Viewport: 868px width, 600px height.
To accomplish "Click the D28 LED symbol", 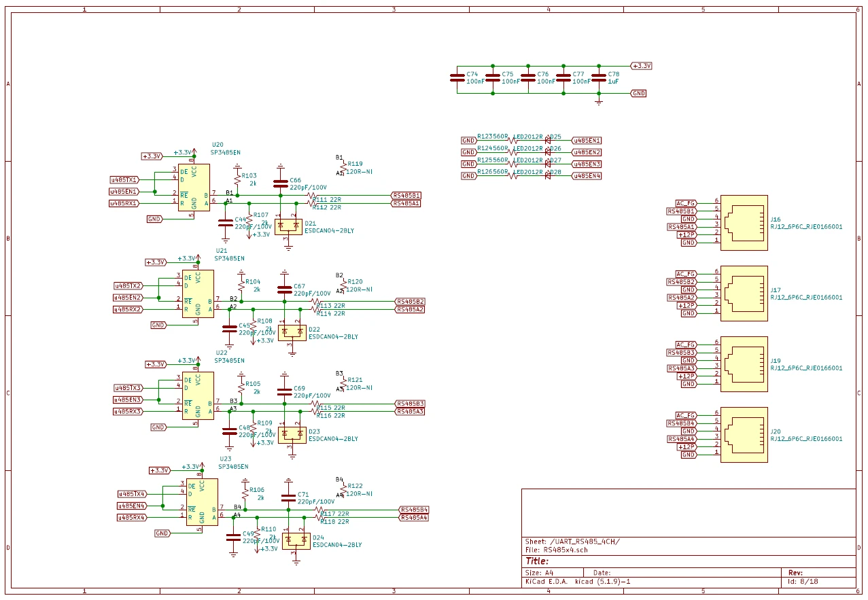I will coord(547,176).
